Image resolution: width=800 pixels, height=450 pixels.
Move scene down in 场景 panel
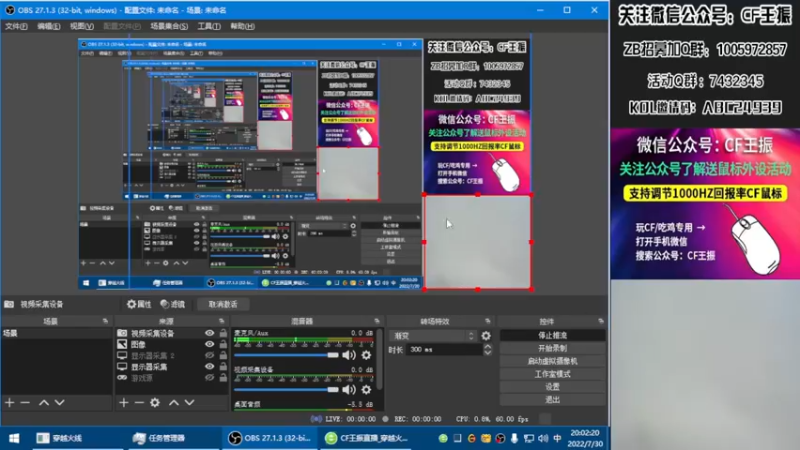point(60,403)
